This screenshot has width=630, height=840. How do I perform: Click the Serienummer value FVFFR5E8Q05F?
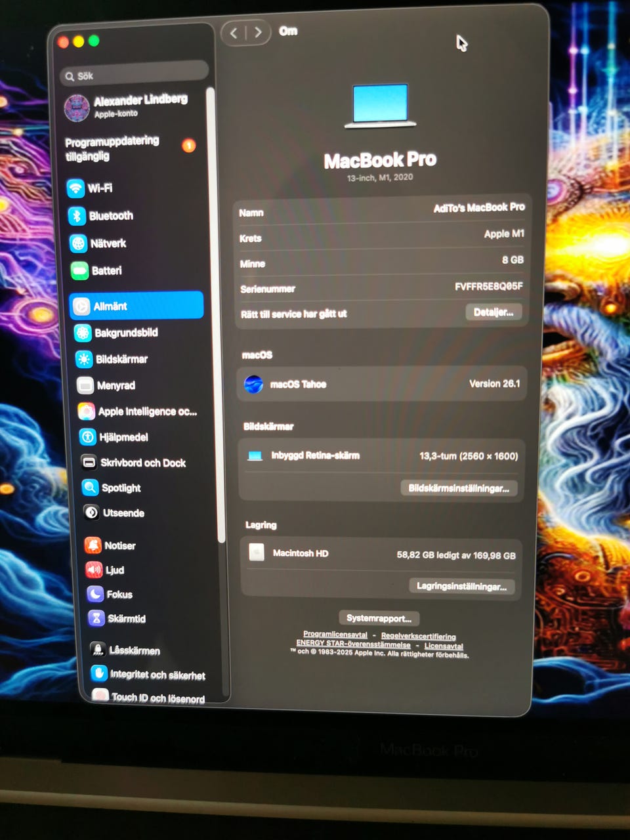pyautogui.click(x=489, y=286)
